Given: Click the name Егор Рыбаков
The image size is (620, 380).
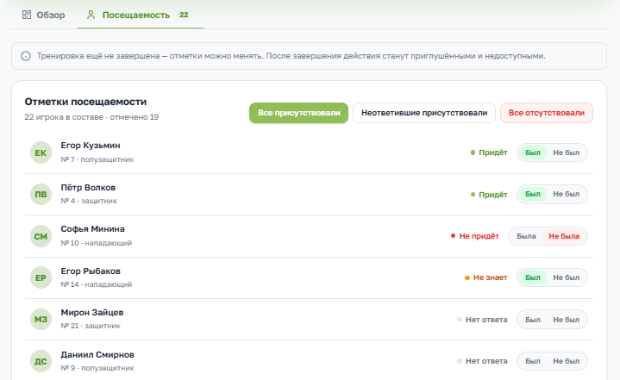Looking at the screenshot, I should point(91,271).
